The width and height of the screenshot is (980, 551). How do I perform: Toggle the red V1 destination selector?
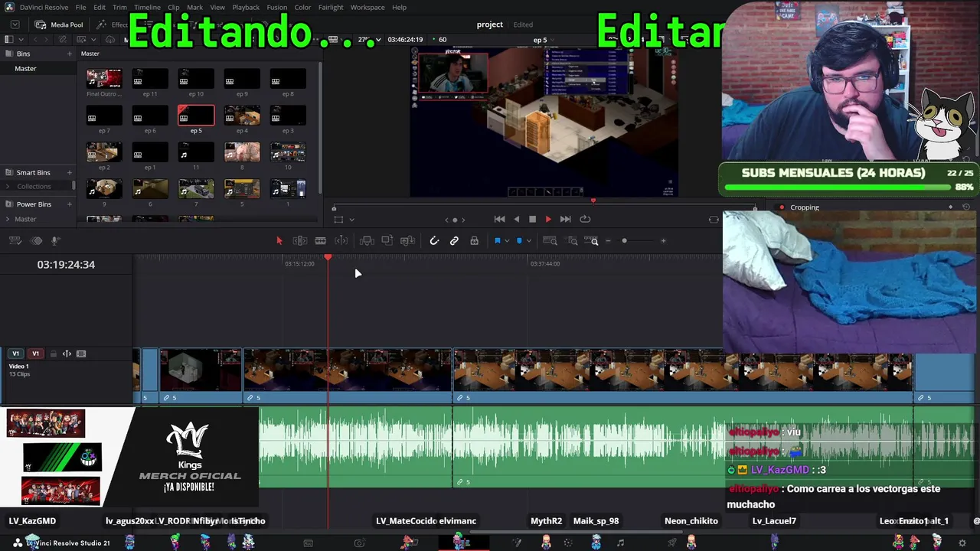pos(35,354)
